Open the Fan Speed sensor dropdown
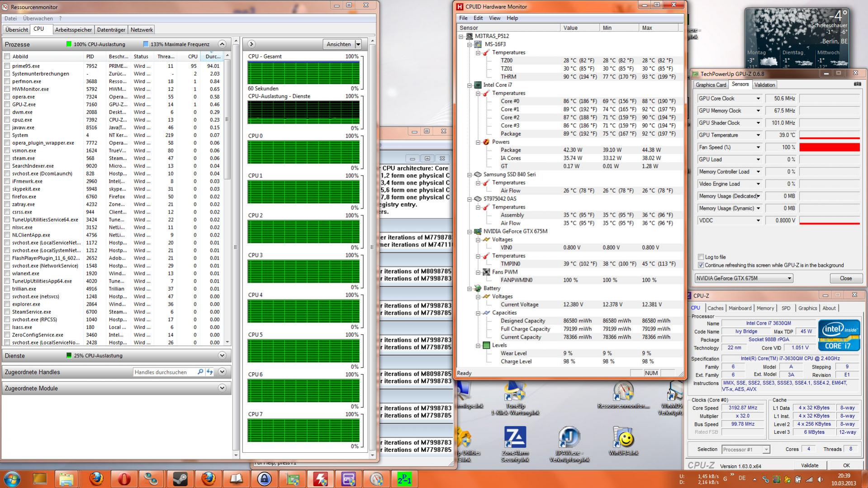The width and height of the screenshot is (868, 488). pos(758,147)
